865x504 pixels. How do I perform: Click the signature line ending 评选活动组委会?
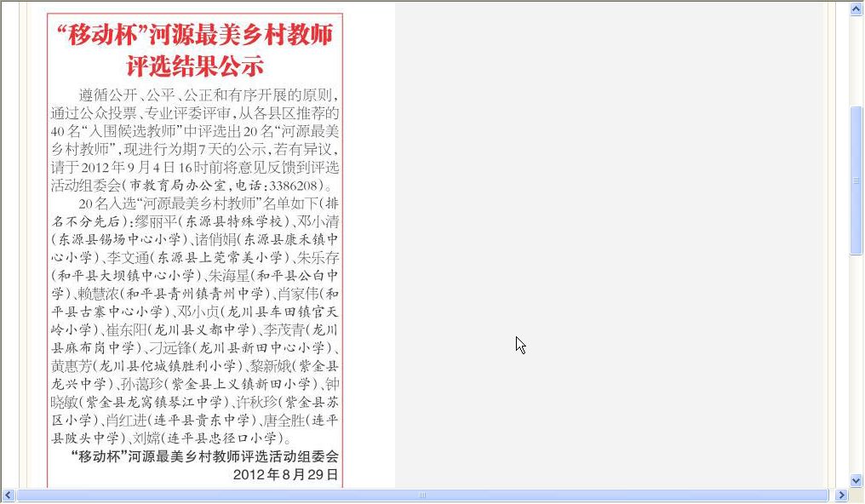click(x=205, y=457)
